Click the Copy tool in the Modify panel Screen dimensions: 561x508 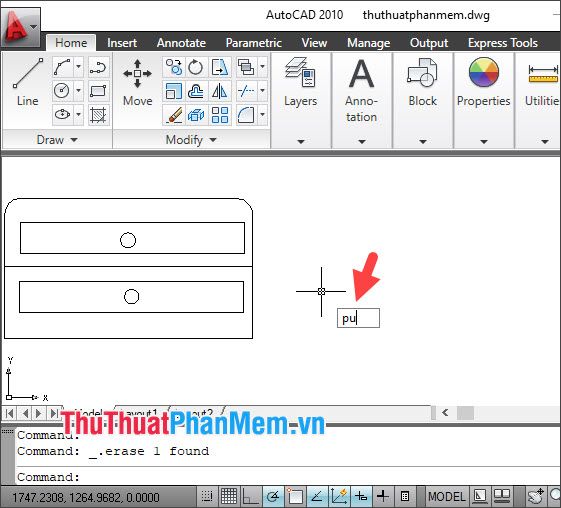(174, 67)
